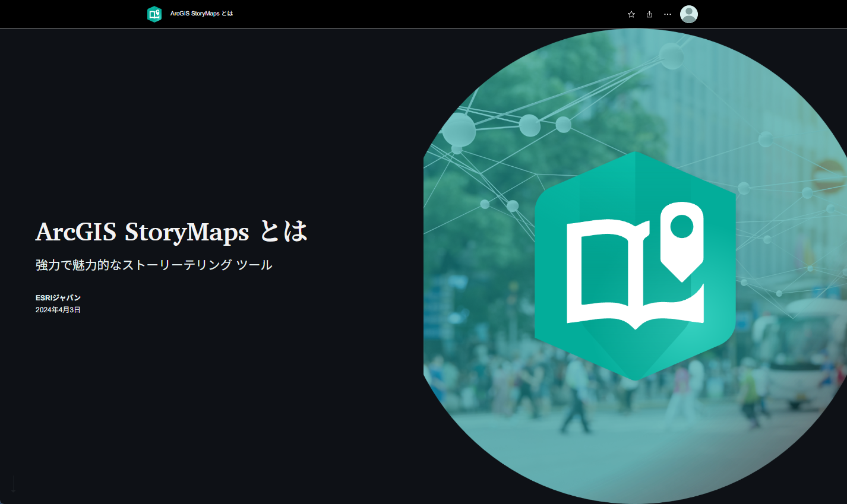Image resolution: width=847 pixels, height=504 pixels.
Task: Star the story using the header star control
Action: [x=630, y=14]
